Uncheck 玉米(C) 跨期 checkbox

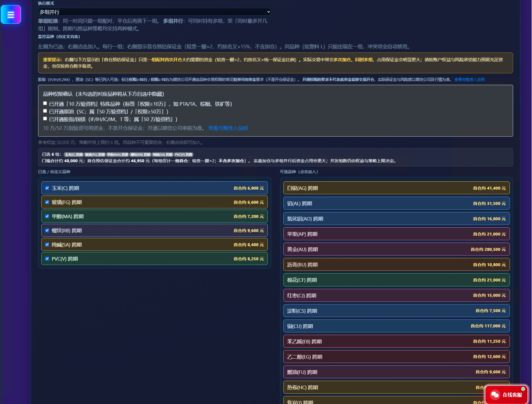[47, 188]
